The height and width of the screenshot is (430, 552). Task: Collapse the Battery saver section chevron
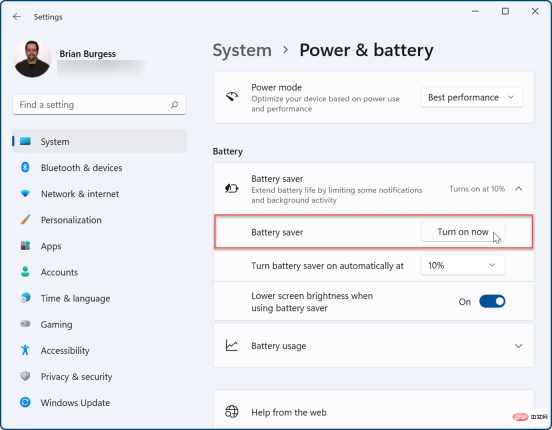pos(518,189)
